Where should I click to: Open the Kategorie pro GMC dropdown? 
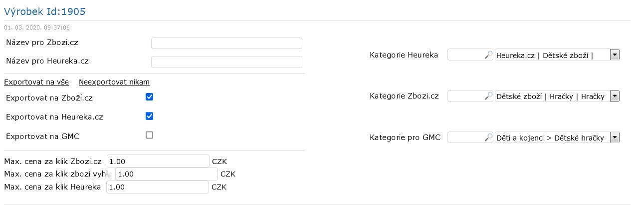point(557,137)
